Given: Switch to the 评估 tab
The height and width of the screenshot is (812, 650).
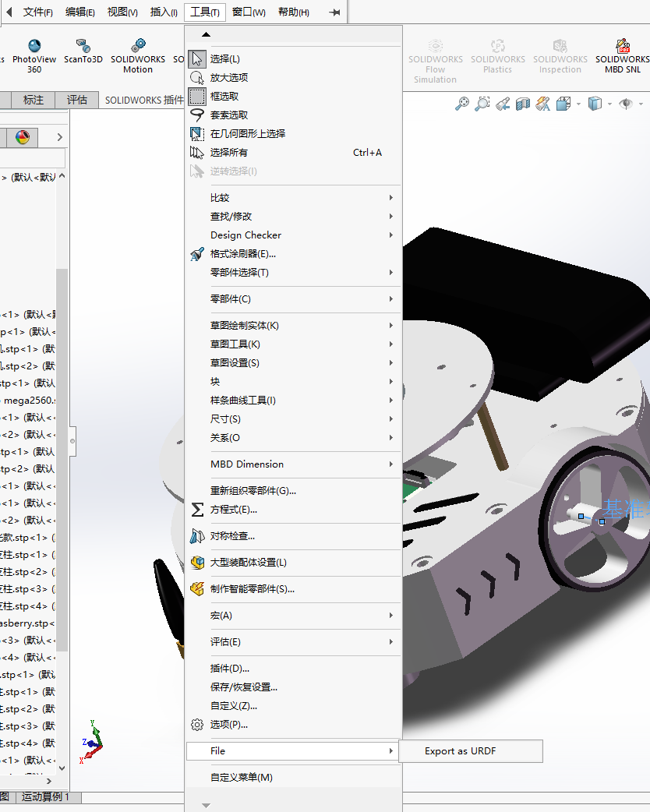Looking at the screenshot, I should click(x=76, y=100).
